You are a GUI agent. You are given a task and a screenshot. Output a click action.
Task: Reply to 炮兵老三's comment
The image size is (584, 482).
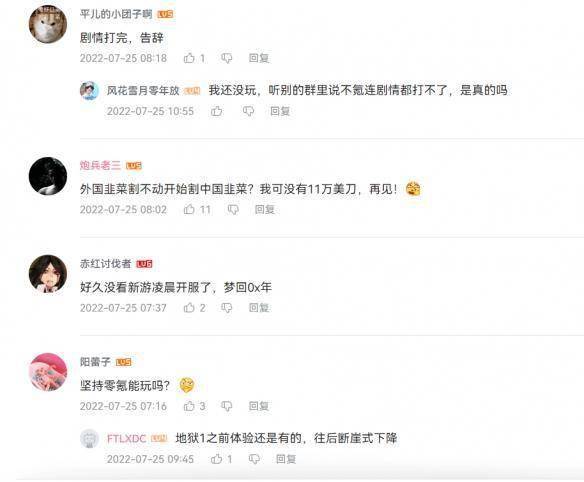(x=265, y=209)
